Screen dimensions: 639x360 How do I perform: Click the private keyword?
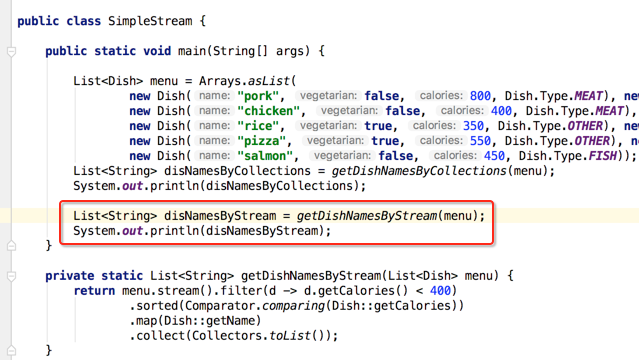pos(70,276)
